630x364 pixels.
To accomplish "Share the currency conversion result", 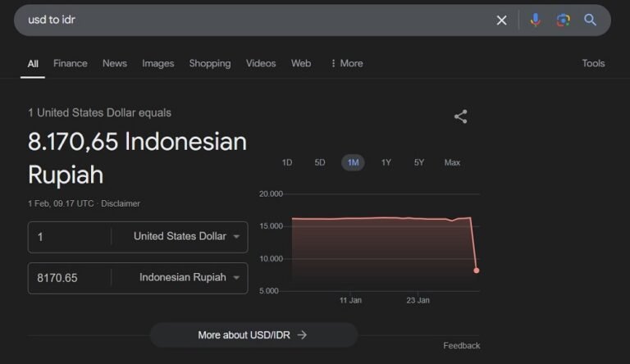I will tap(460, 116).
